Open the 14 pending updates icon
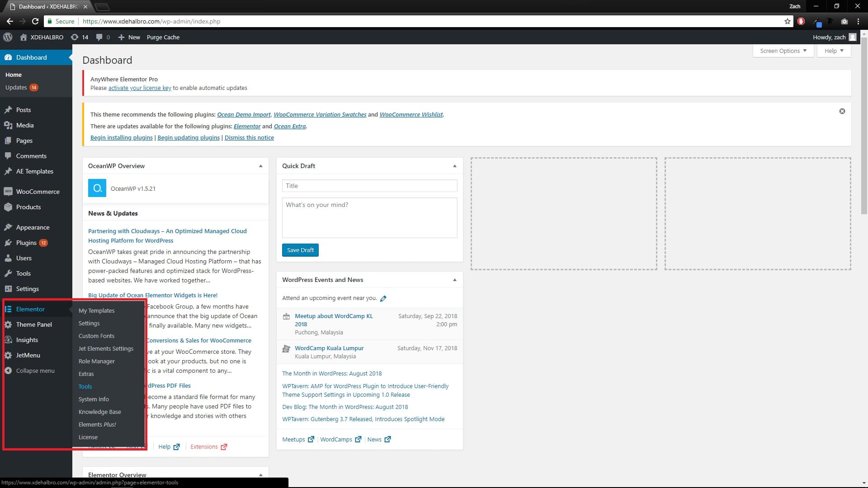 click(75, 37)
